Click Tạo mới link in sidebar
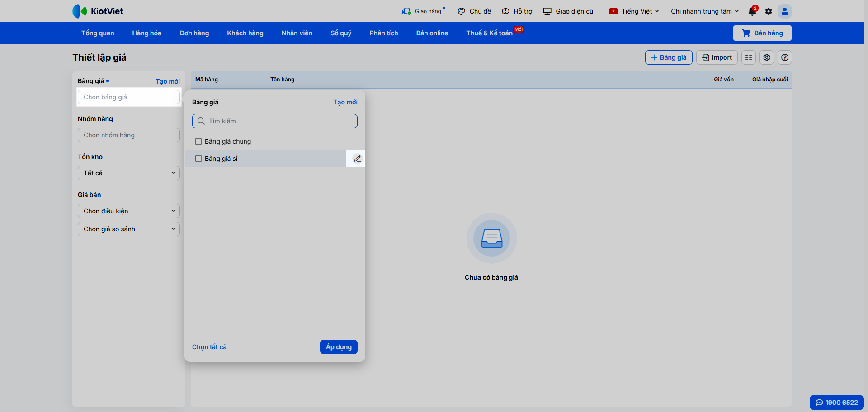Viewport: 868px width, 412px height. (x=168, y=81)
